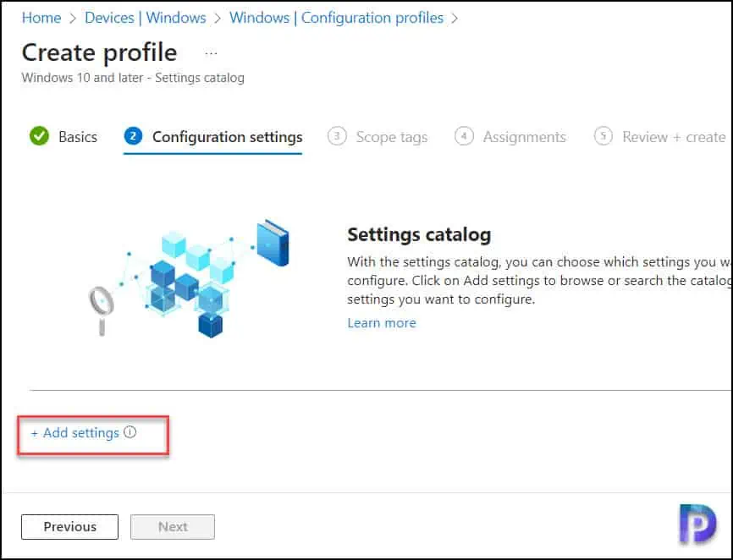Click the step 2 circle icon

(x=133, y=136)
